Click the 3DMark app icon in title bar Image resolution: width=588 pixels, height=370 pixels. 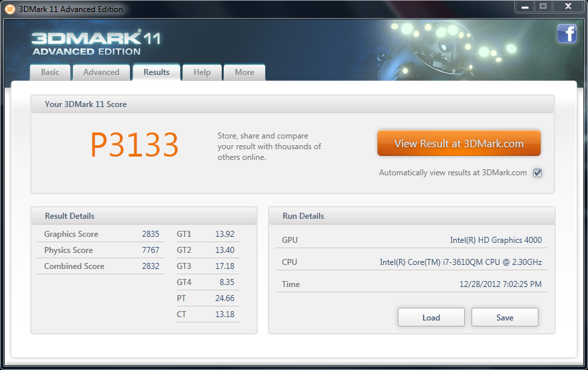point(11,9)
